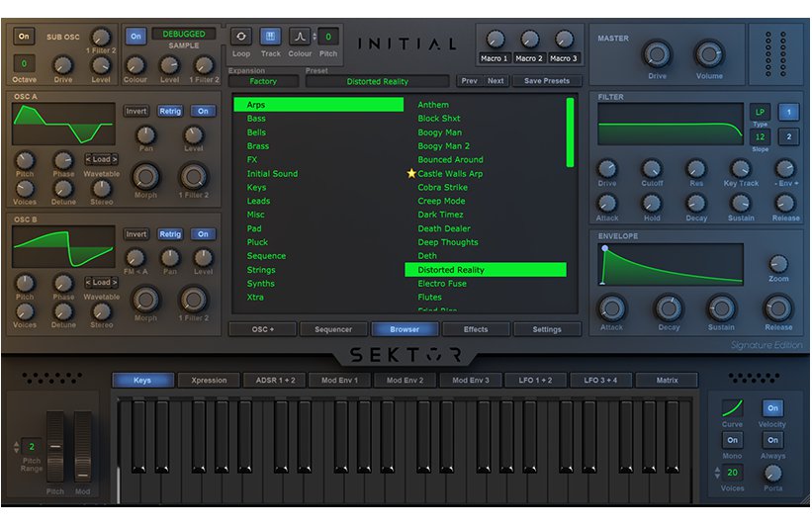Select the Bass category
This screenshot has height=526, width=812.
pos(256,119)
